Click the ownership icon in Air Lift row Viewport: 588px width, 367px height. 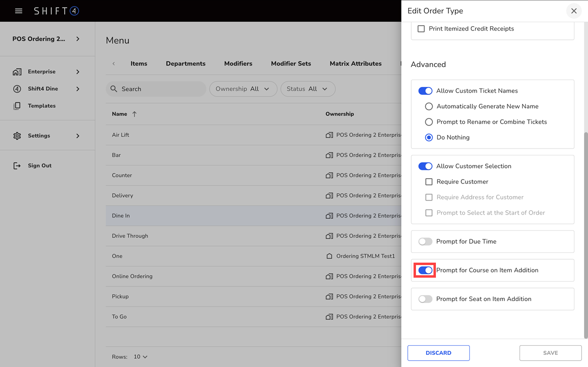pos(329,135)
